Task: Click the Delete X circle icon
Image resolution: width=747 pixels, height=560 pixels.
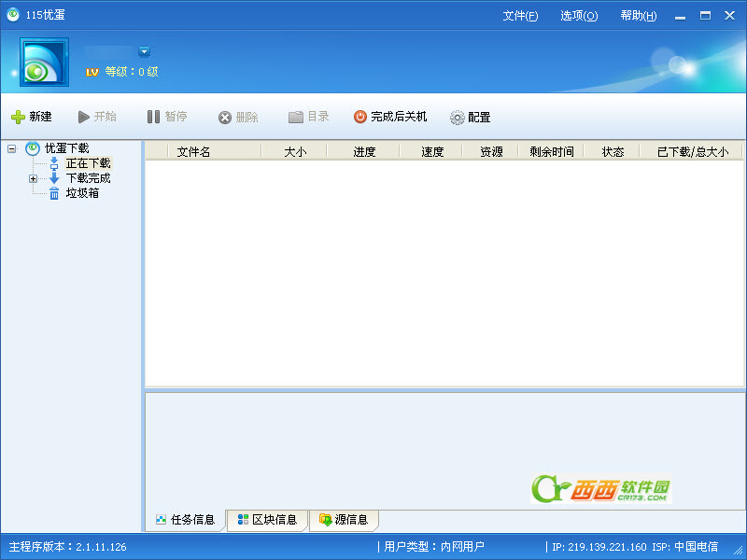Action: [225, 118]
